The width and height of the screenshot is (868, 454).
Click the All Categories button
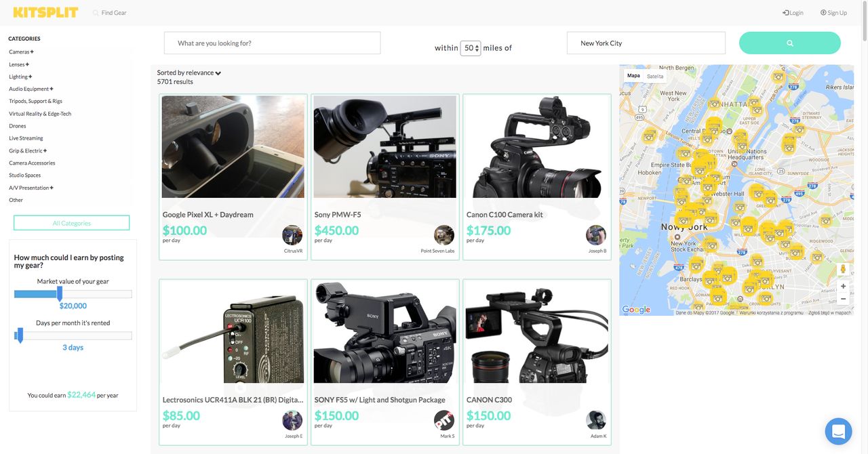(72, 223)
